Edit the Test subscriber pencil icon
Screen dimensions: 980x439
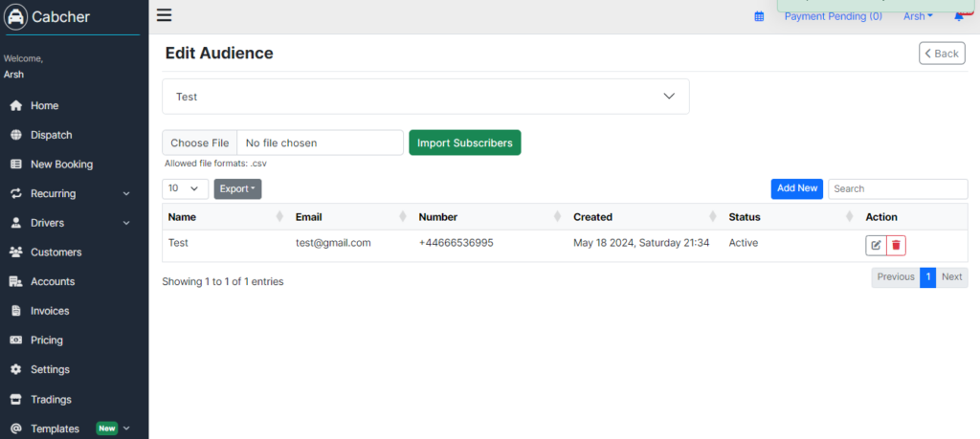coord(876,246)
